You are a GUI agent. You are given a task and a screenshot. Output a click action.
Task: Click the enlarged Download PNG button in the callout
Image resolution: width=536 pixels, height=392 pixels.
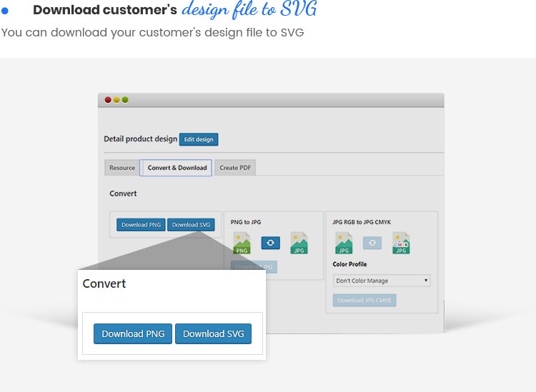click(x=133, y=334)
